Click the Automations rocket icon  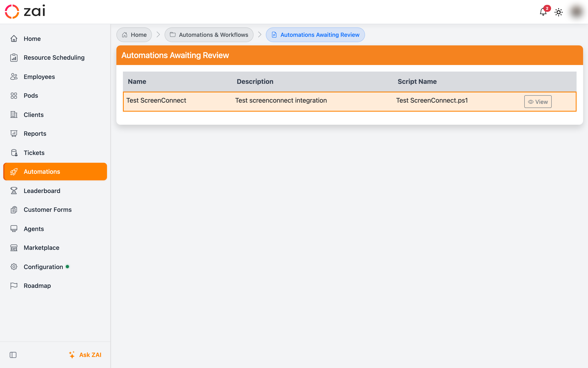pos(14,172)
